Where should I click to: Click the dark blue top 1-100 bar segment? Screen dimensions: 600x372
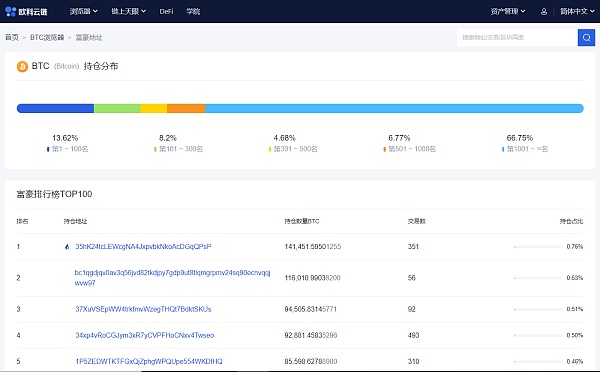(55, 108)
